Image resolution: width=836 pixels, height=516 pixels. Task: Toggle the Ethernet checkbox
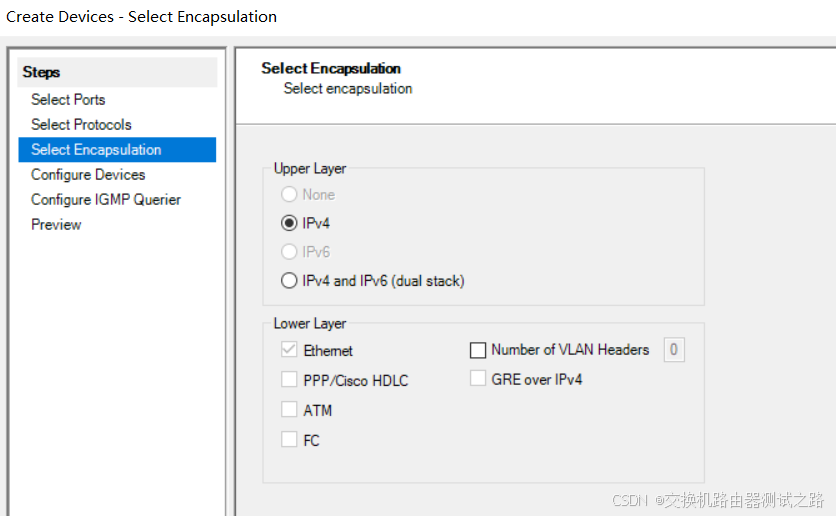[289, 350]
